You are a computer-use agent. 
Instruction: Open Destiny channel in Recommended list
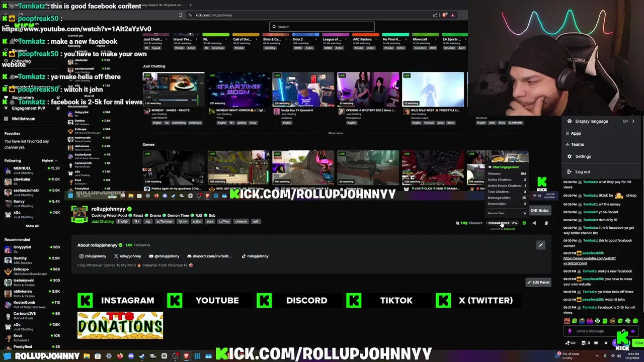[31, 260]
